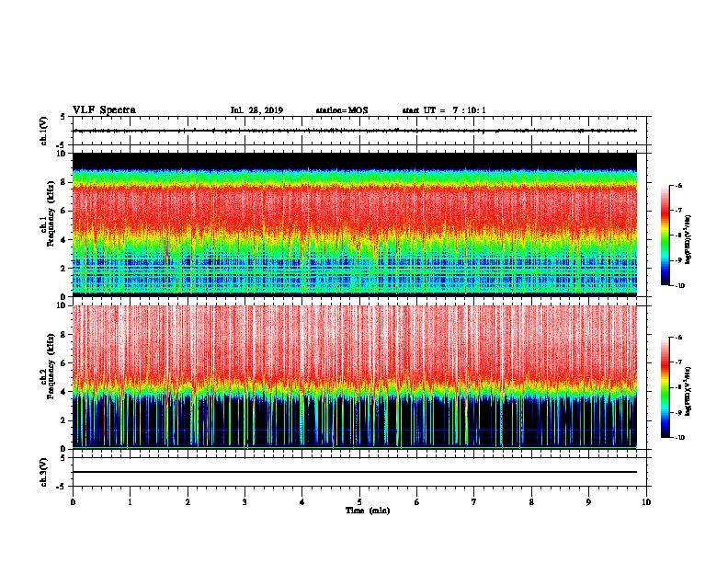Screen dimensions: 728x563
Task: Click the -6 label on ch.1 colorbar
Action: tap(678, 185)
